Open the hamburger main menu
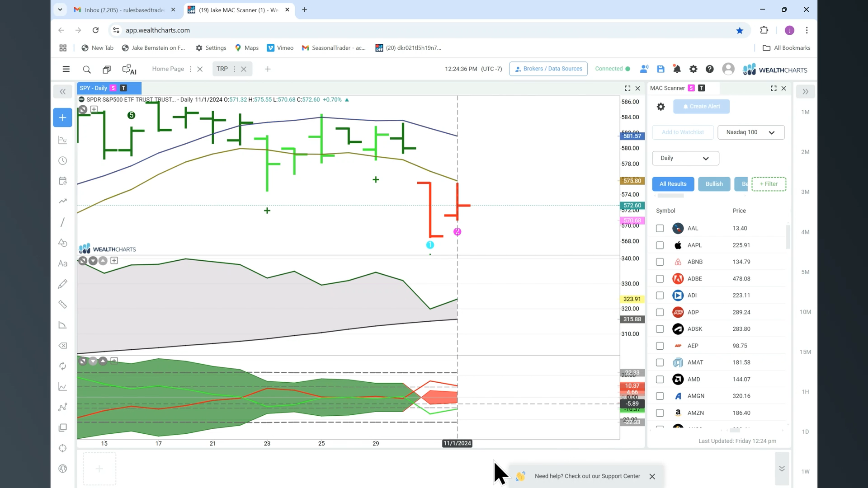 (x=66, y=69)
